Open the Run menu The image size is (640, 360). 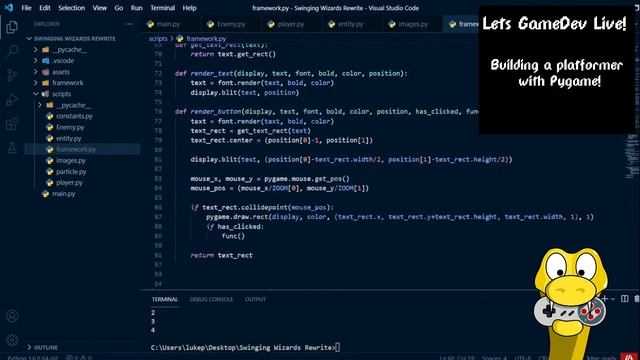click(137, 8)
